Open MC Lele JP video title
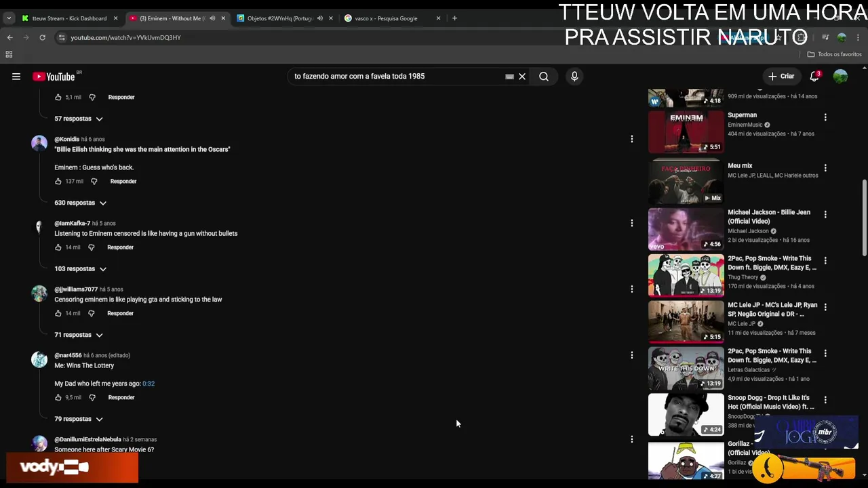The width and height of the screenshot is (868, 488). point(772,310)
